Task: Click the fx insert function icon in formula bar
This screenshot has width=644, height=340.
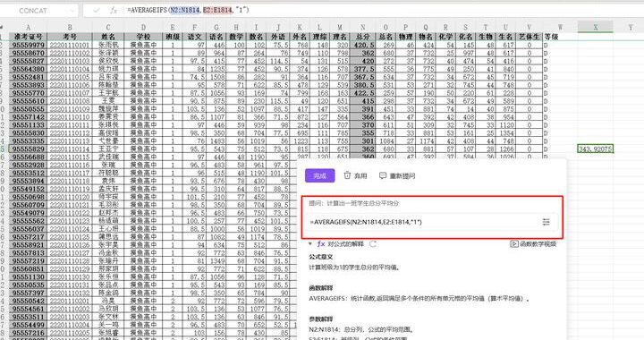Action: pyautogui.click(x=114, y=10)
